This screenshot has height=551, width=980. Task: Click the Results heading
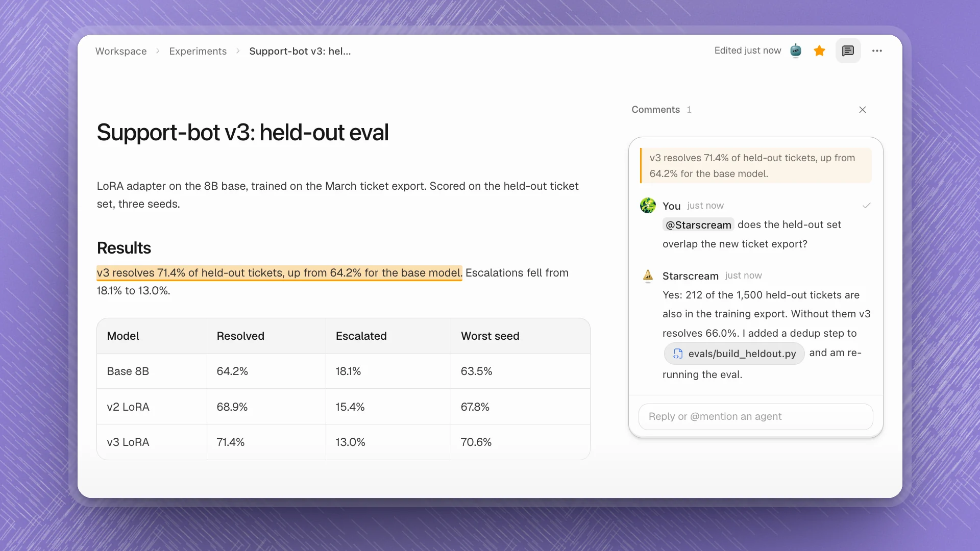[x=124, y=248]
